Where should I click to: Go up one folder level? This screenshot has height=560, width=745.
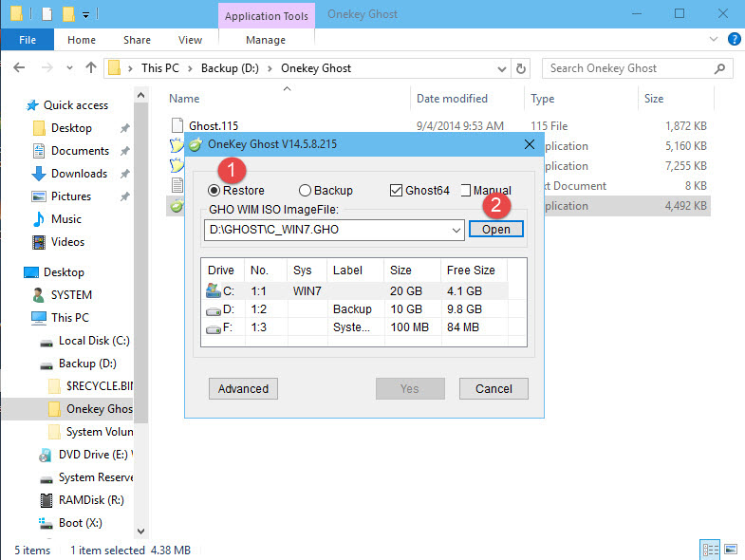click(x=91, y=68)
